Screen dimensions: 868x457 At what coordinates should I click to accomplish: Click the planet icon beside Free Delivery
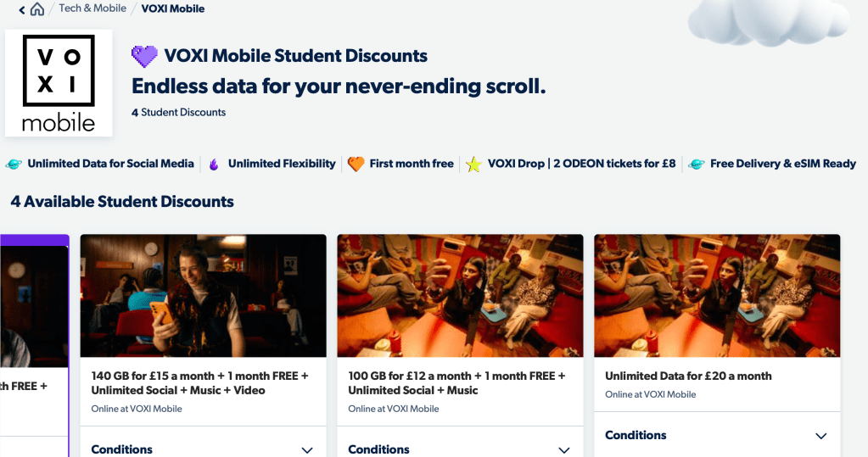[697, 164]
